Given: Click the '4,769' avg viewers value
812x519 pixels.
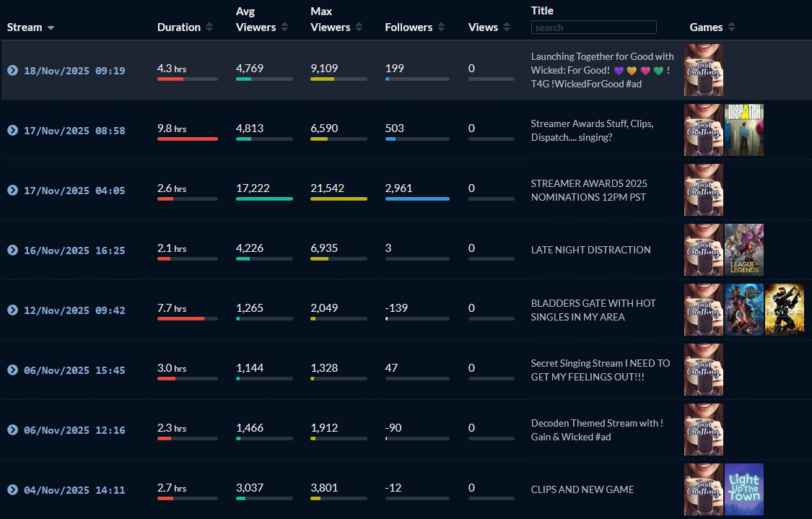Looking at the screenshot, I should [250, 69].
